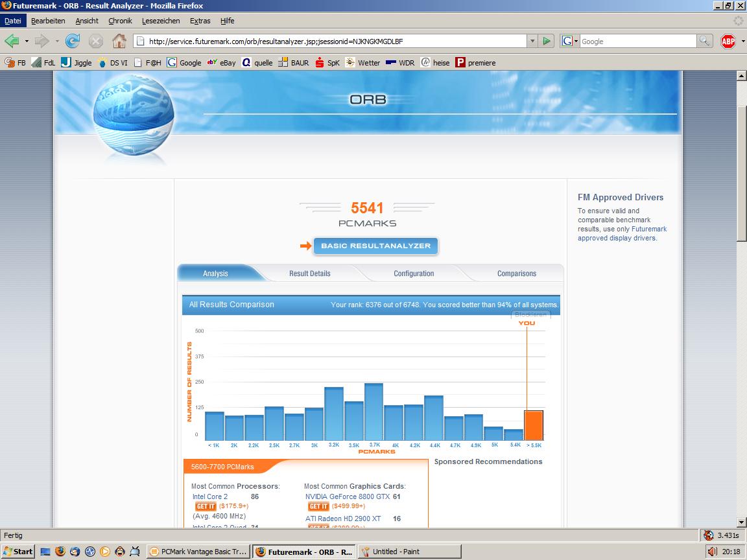This screenshot has height=560, width=747.
Task: Open the eBay bookmark
Action: click(x=222, y=62)
